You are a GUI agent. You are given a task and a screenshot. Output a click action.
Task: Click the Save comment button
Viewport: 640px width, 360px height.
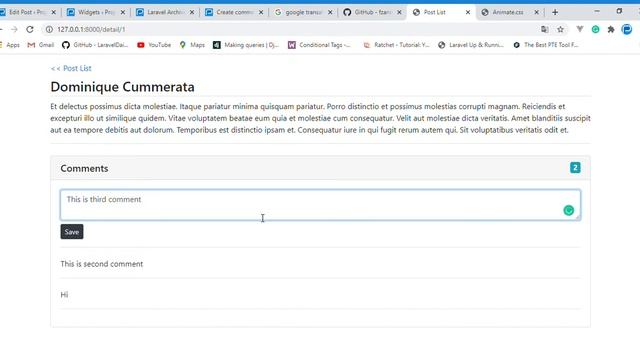[x=72, y=232]
